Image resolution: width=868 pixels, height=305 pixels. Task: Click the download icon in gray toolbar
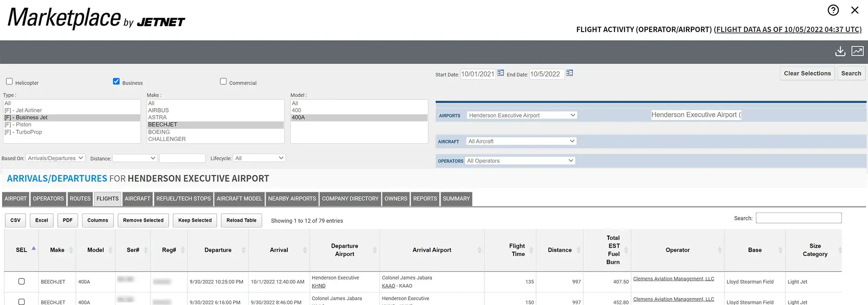pos(840,51)
